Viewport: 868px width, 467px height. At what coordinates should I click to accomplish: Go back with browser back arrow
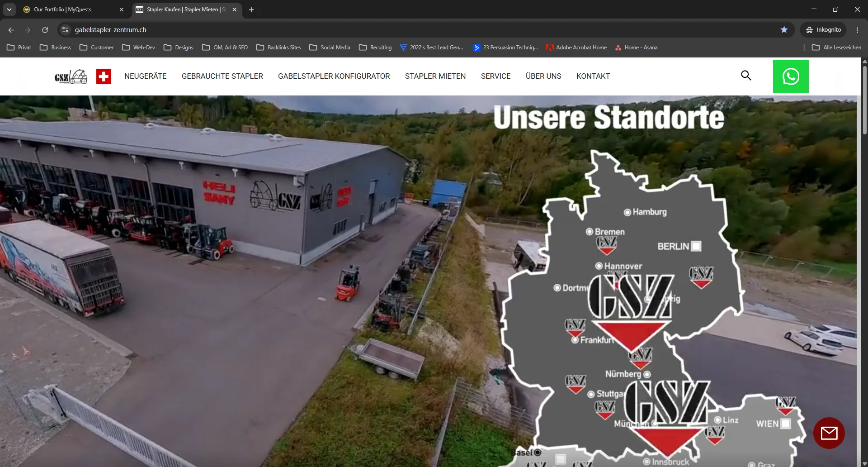tap(11, 30)
